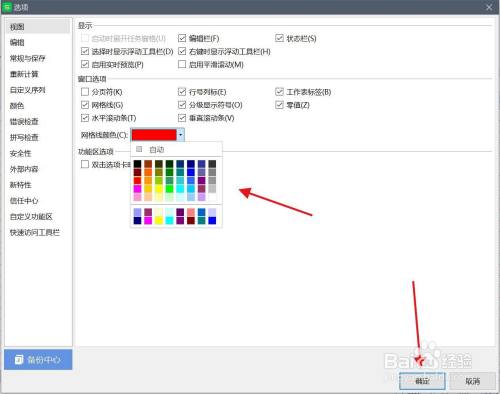Open the 编辑 options category
This screenshot has height=394, width=500.
coord(17,42)
